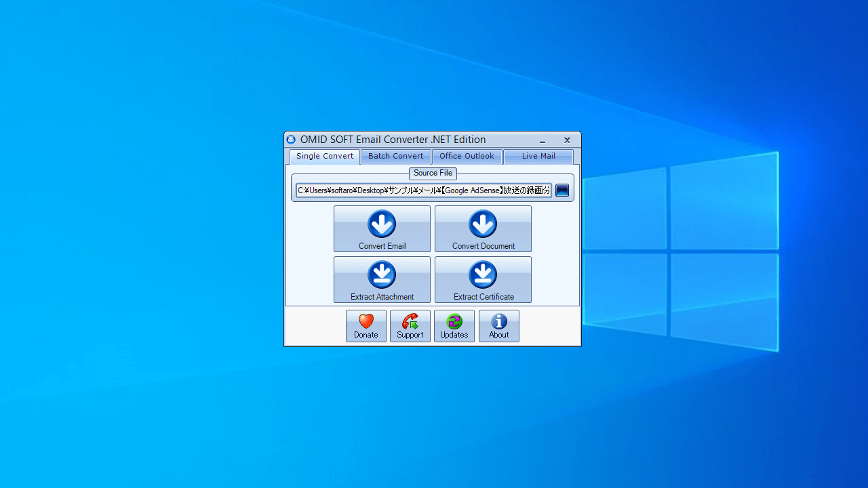Viewport: 868px width, 488px height.
Task: Click the Donate heart button
Action: pos(366,326)
